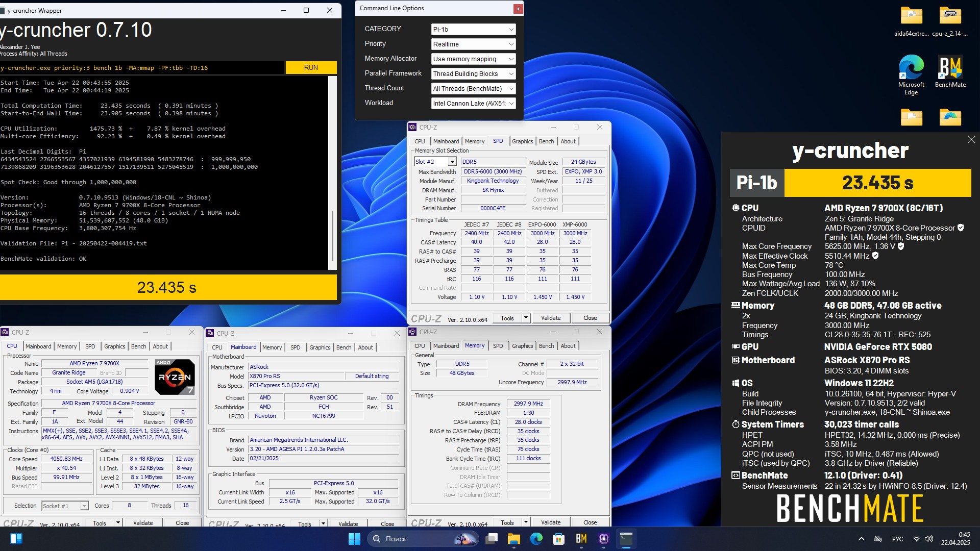This screenshot has height=551, width=980.
Task: Expand Parallel Framework dropdown
Action: click(x=473, y=74)
